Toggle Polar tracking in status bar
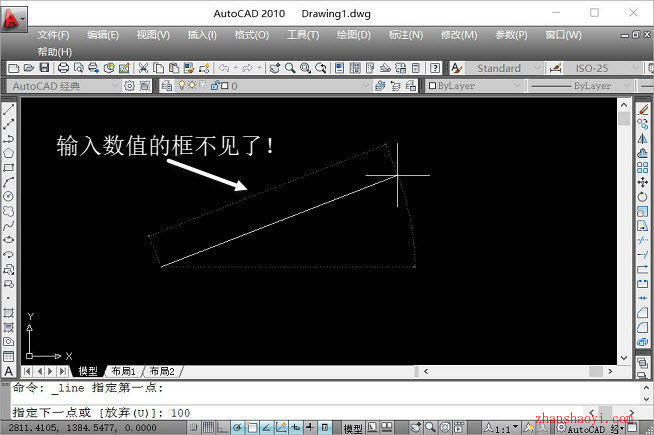Image resolution: width=654 pixels, height=435 pixels. pyautogui.click(x=237, y=427)
